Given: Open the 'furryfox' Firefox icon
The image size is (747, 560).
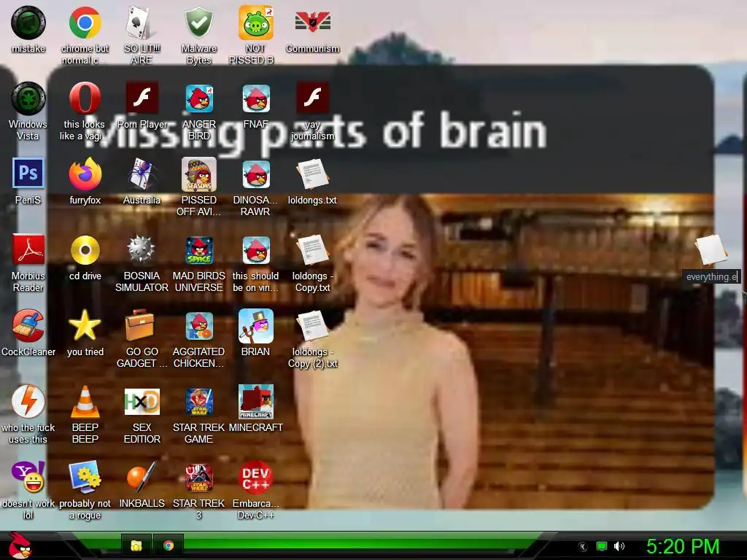Looking at the screenshot, I should pyautogui.click(x=85, y=174).
